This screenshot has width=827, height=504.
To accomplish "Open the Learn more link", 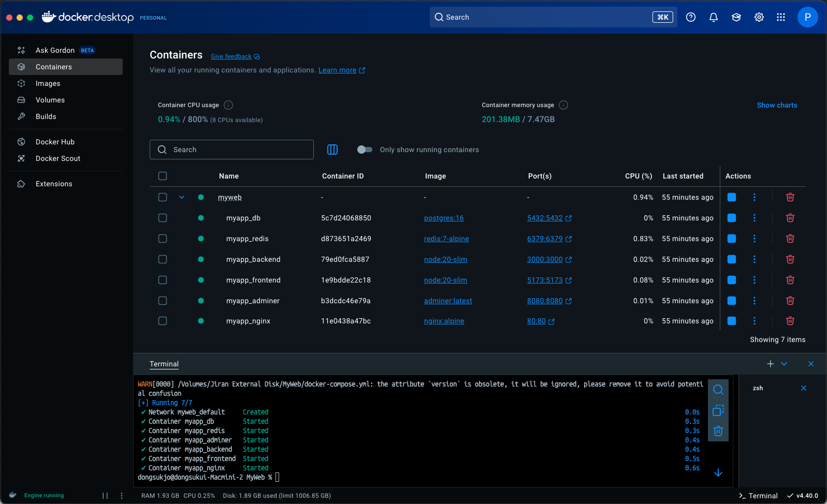I will click(341, 70).
